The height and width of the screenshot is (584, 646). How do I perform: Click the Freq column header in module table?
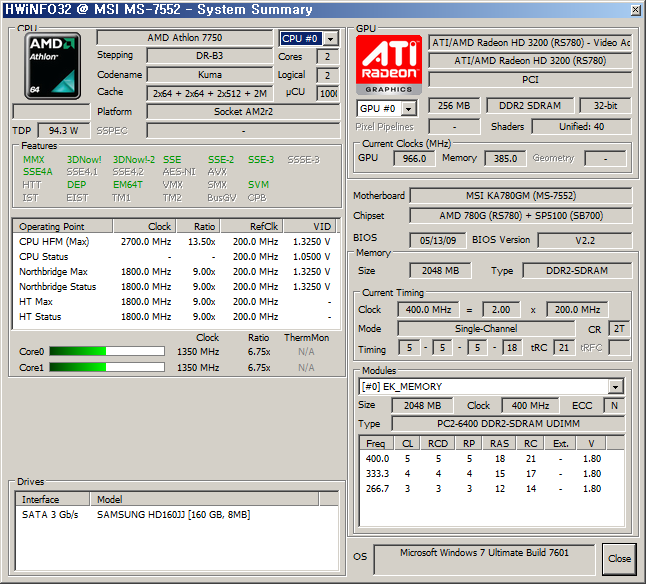pos(376,444)
